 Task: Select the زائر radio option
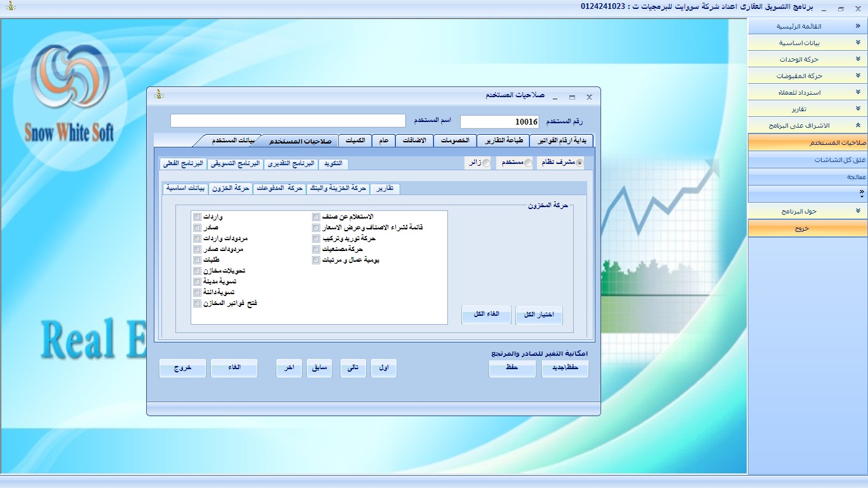pyautogui.click(x=486, y=163)
